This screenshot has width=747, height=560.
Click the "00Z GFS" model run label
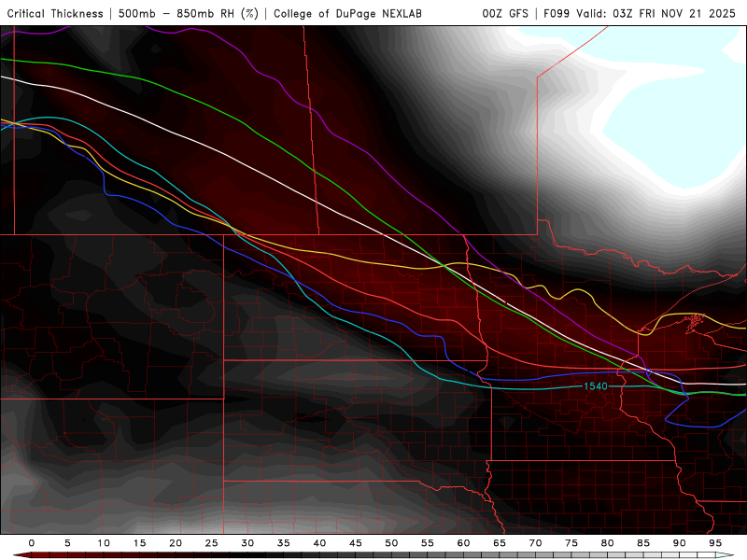click(505, 14)
